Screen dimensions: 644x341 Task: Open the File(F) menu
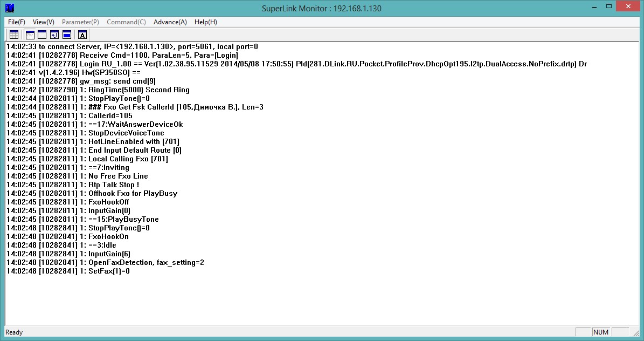(16, 22)
